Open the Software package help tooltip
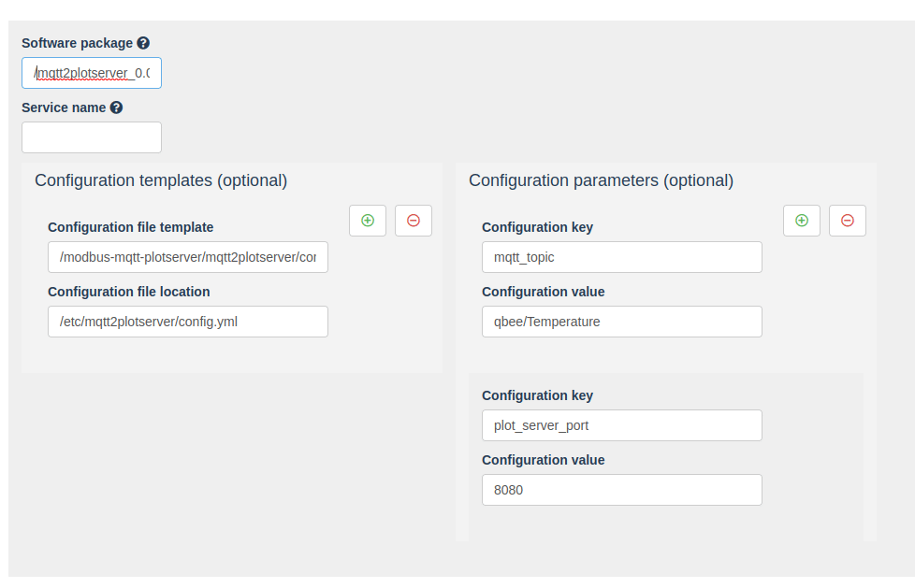 pyautogui.click(x=143, y=42)
